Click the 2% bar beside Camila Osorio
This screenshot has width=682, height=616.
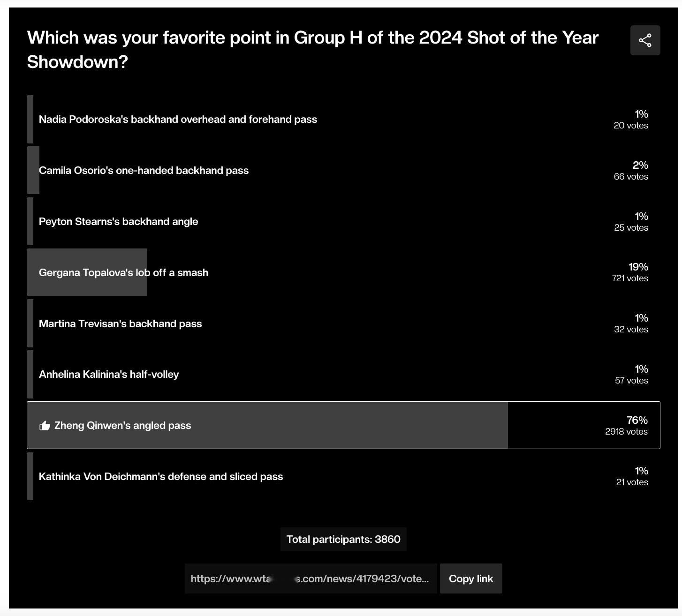(x=33, y=170)
